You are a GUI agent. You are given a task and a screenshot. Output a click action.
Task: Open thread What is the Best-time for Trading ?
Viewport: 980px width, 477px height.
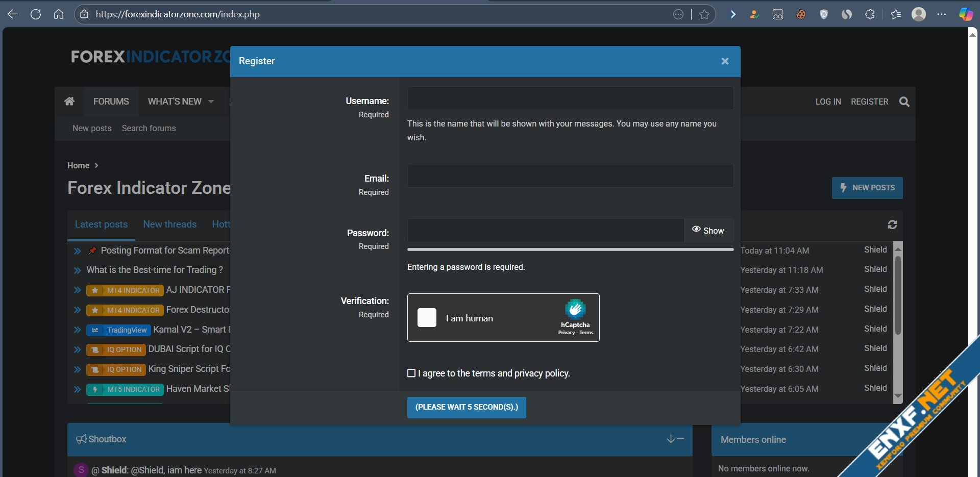click(x=155, y=270)
